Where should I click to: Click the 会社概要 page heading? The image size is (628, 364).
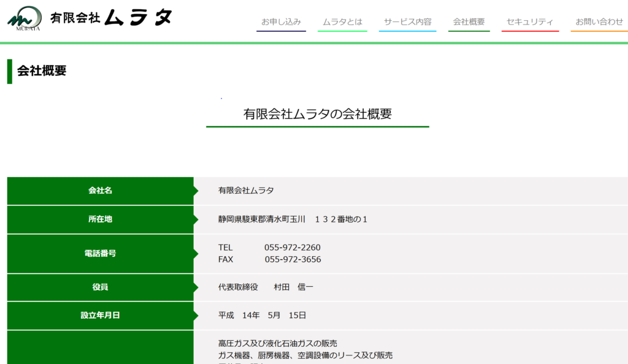click(x=42, y=70)
